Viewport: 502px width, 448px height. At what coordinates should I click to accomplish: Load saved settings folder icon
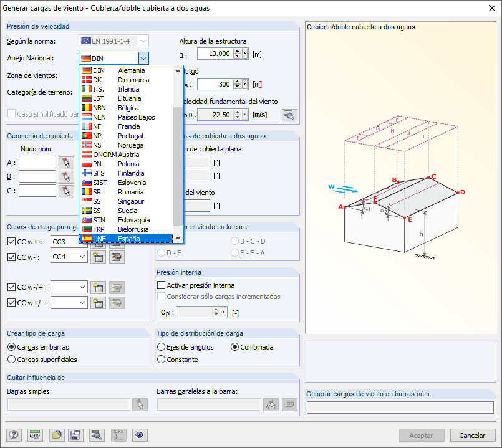click(x=56, y=435)
